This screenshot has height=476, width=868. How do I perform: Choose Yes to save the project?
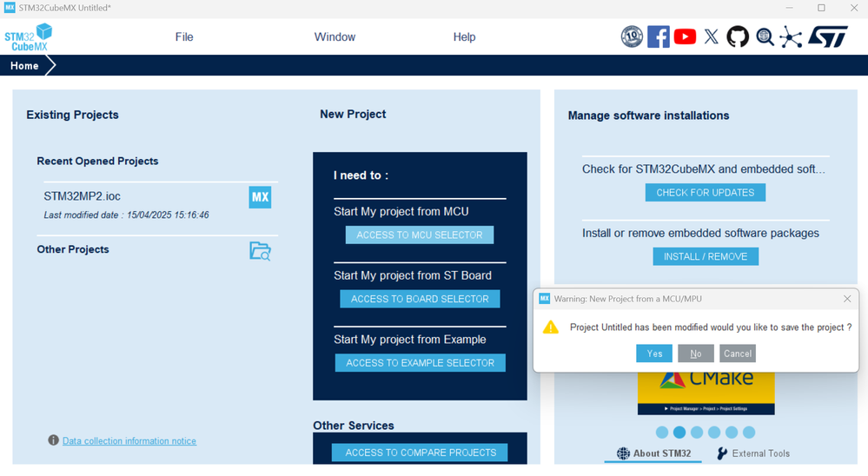click(654, 354)
